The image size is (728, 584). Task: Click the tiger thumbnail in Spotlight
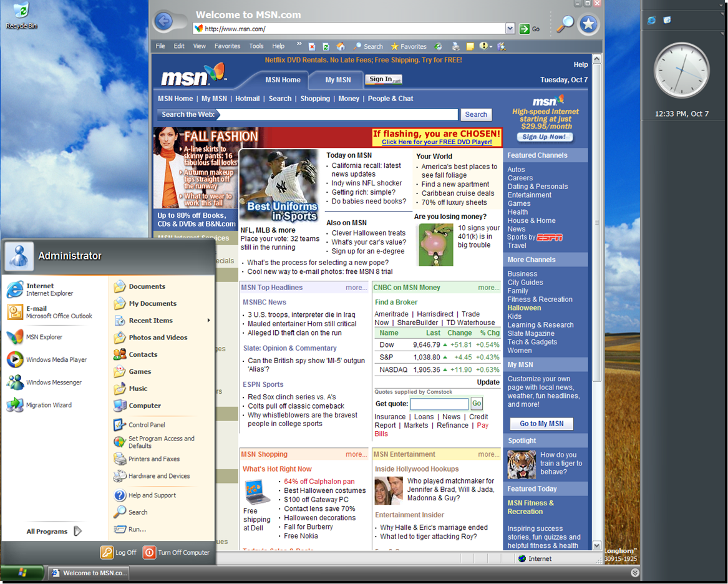[x=522, y=465]
